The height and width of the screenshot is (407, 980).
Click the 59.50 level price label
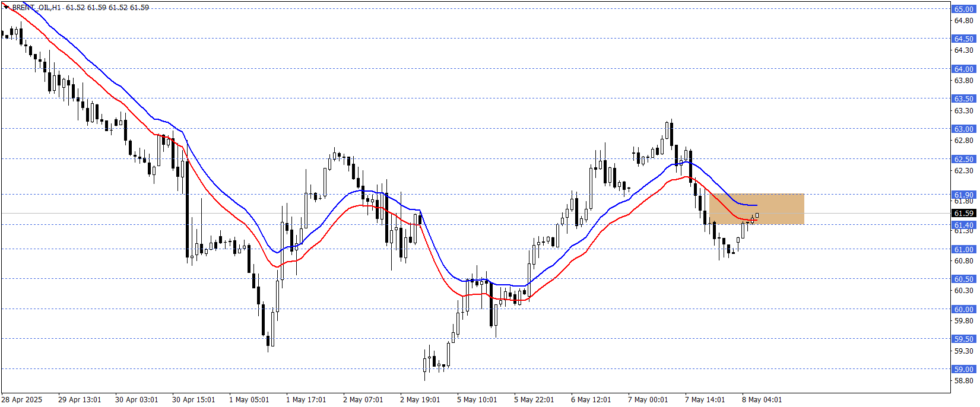pyautogui.click(x=964, y=339)
